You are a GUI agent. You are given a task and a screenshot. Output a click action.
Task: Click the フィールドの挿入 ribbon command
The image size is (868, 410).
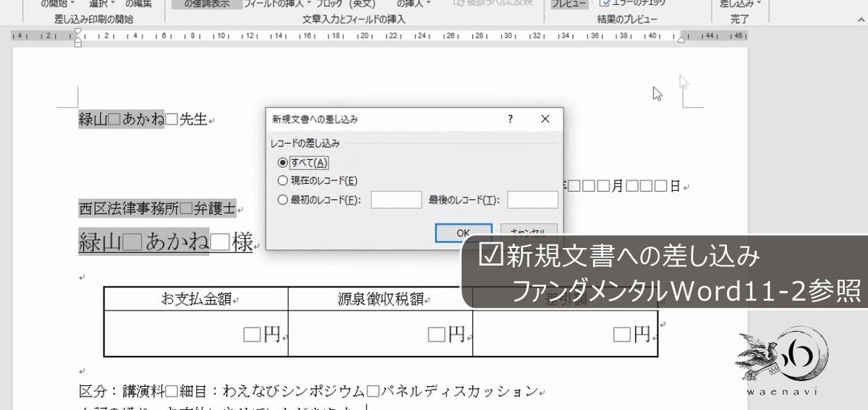(x=278, y=4)
